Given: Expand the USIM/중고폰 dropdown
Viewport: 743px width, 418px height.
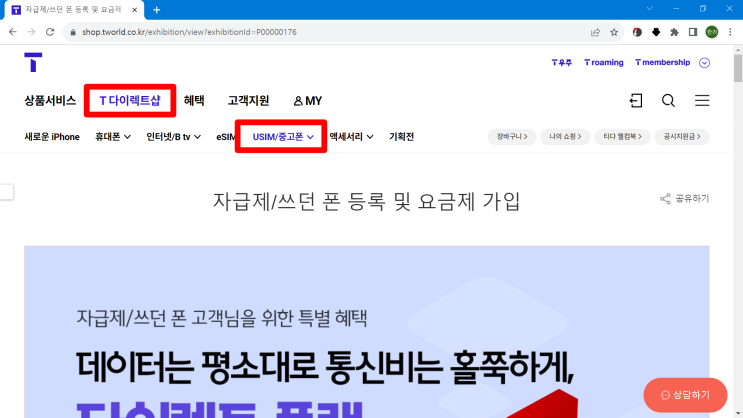Looking at the screenshot, I should (283, 136).
